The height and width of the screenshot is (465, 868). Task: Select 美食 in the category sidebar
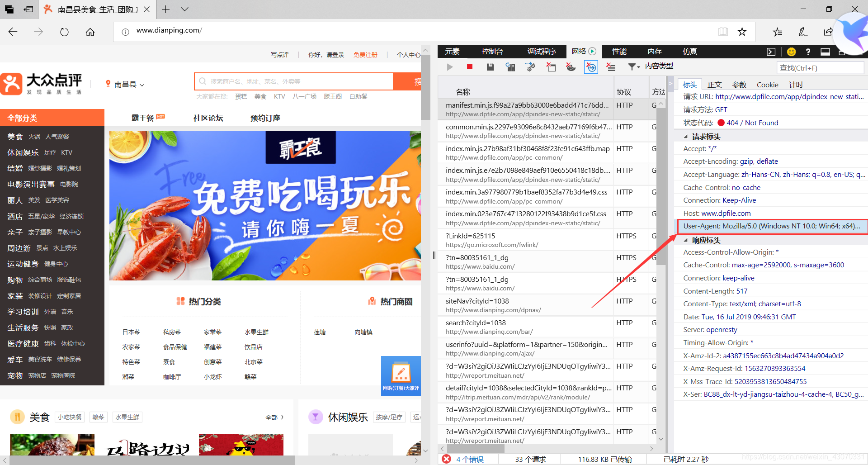pos(15,137)
